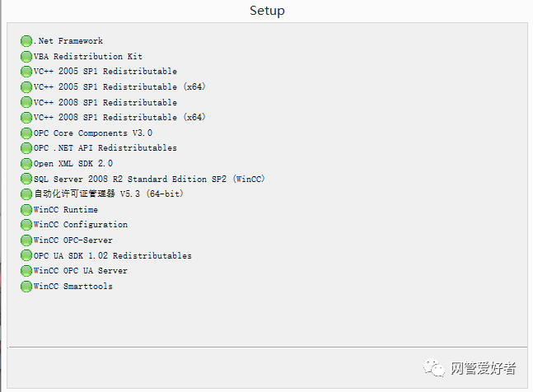The image size is (533, 392).
Task: Select OPC UA SDK 1.02 Redistributables item
Action: click(x=112, y=256)
